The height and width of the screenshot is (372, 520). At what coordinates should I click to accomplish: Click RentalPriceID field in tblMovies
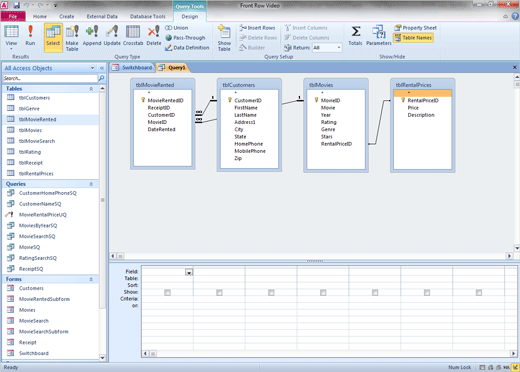point(336,144)
